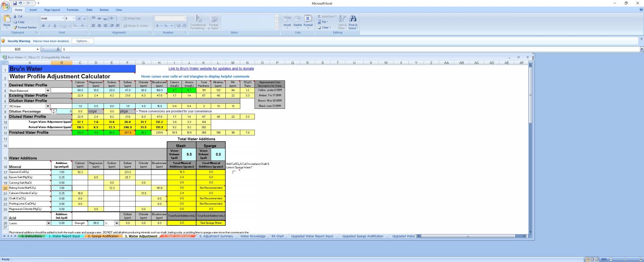Open Conditional Formatting
The height and width of the screenshot is (262, 644).
pyautogui.click(x=198, y=22)
